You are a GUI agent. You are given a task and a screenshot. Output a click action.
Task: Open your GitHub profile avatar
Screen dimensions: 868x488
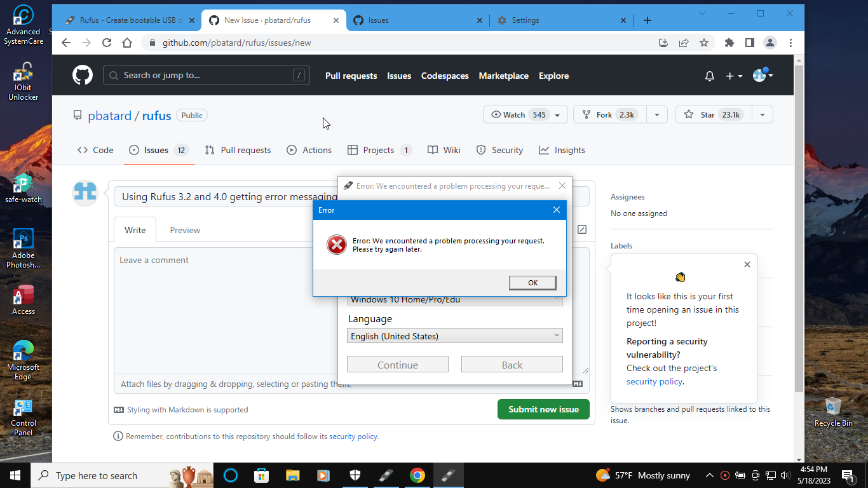tap(760, 75)
